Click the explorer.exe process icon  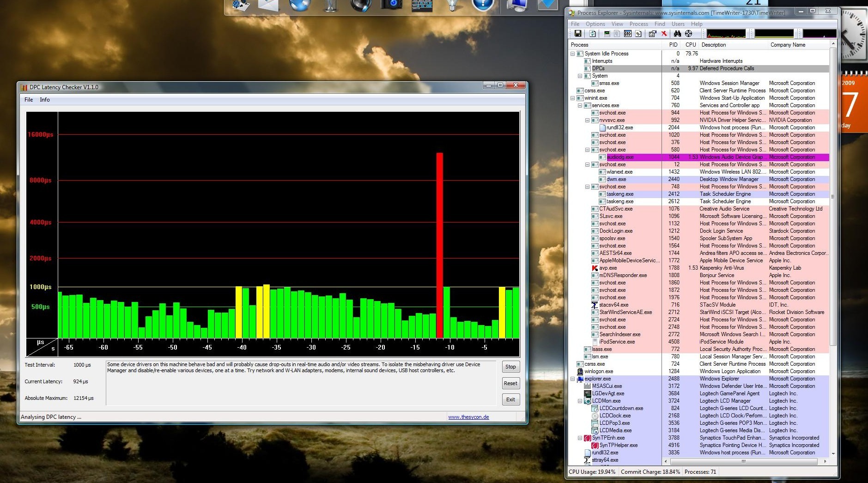[x=580, y=379]
